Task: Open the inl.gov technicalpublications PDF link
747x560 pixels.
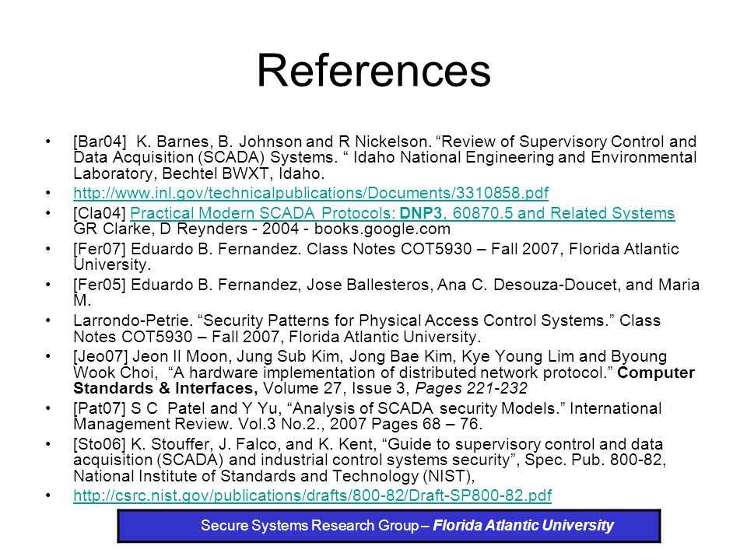Action: 310,193
